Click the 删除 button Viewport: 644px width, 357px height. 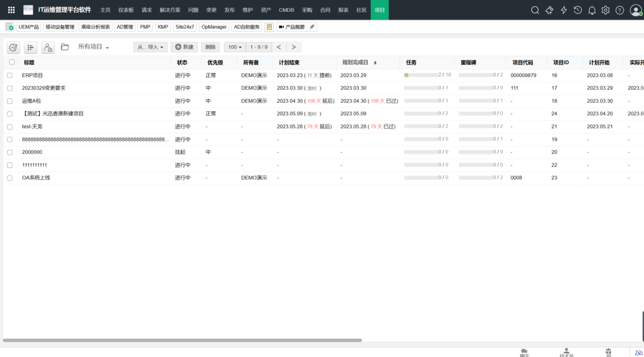(211, 47)
